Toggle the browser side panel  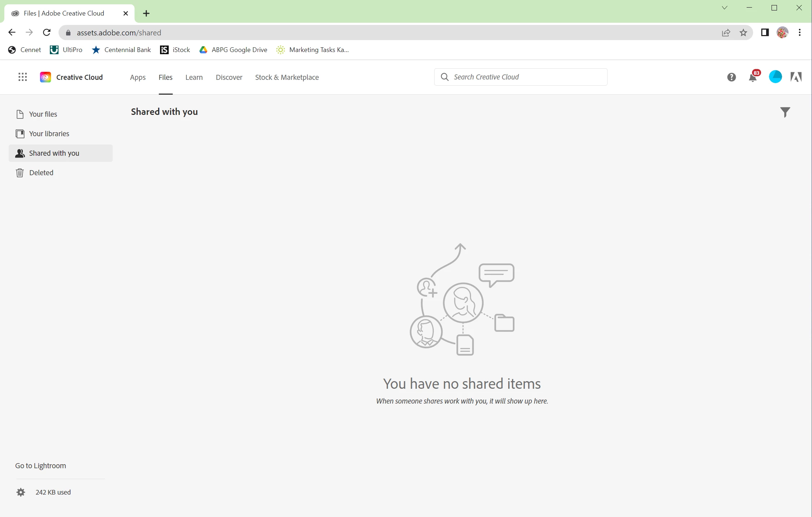[765, 33]
